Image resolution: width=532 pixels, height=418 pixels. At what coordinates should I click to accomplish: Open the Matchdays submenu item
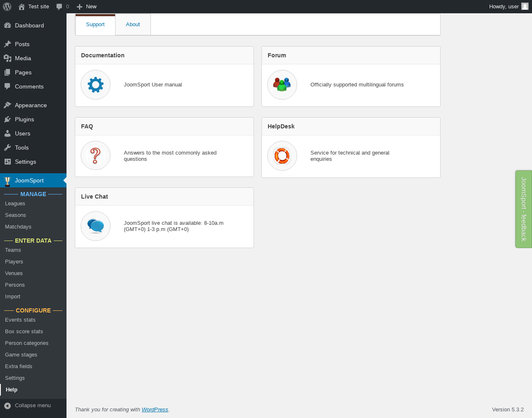(18, 227)
